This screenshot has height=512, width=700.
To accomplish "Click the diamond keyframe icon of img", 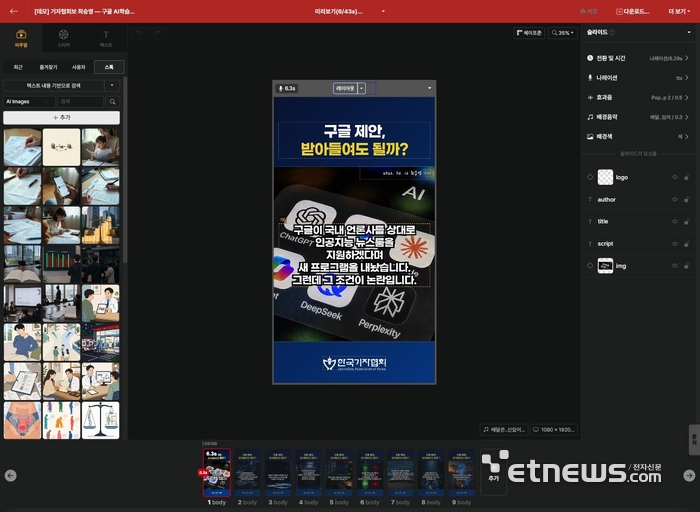I will 590,266.
